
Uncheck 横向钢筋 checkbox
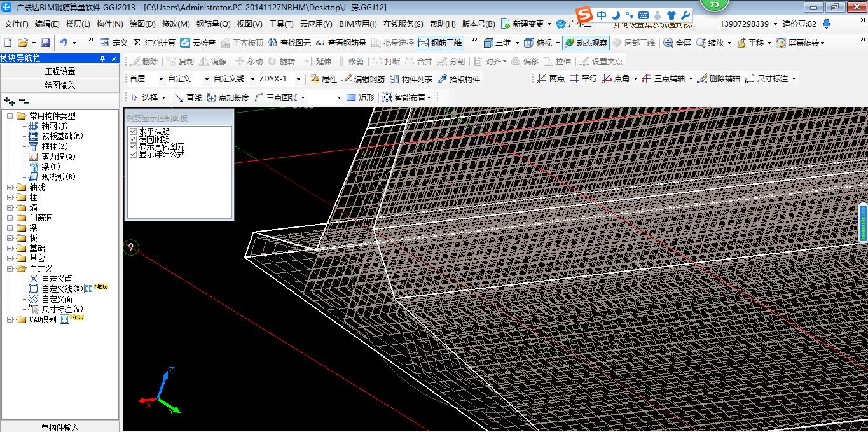tap(133, 139)
